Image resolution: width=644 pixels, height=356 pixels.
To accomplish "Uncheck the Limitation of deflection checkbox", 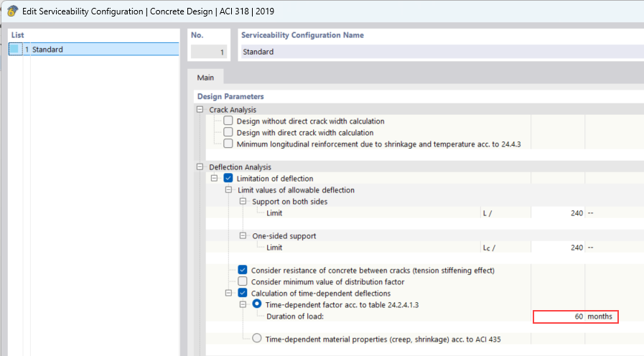I will (228, 179).
